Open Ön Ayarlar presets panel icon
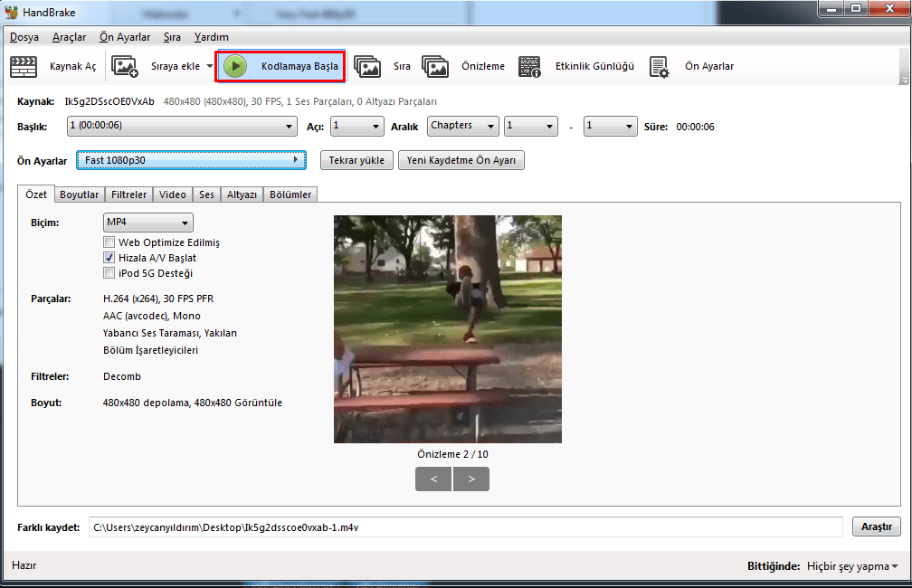The image size is (912, 588). [x=659, y=66]
